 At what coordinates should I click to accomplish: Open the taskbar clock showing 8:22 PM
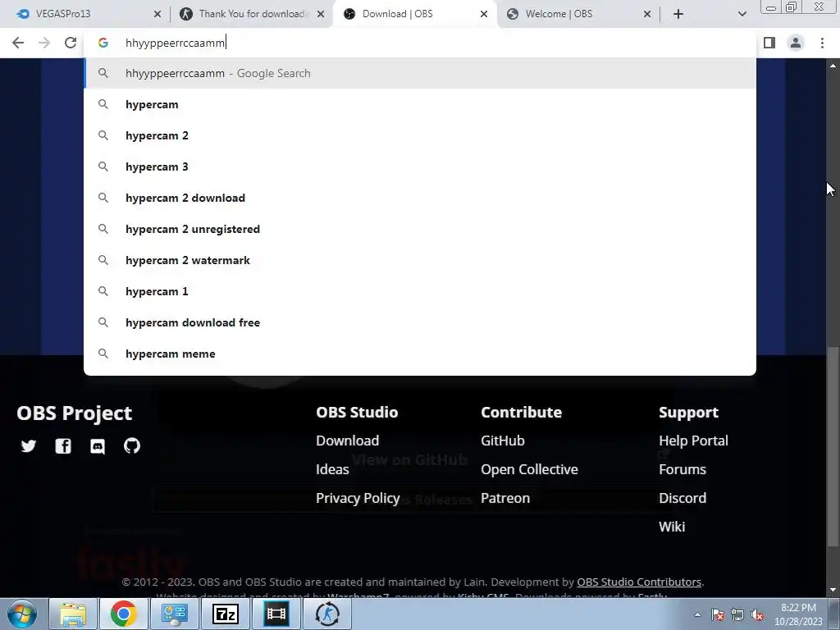798,614
